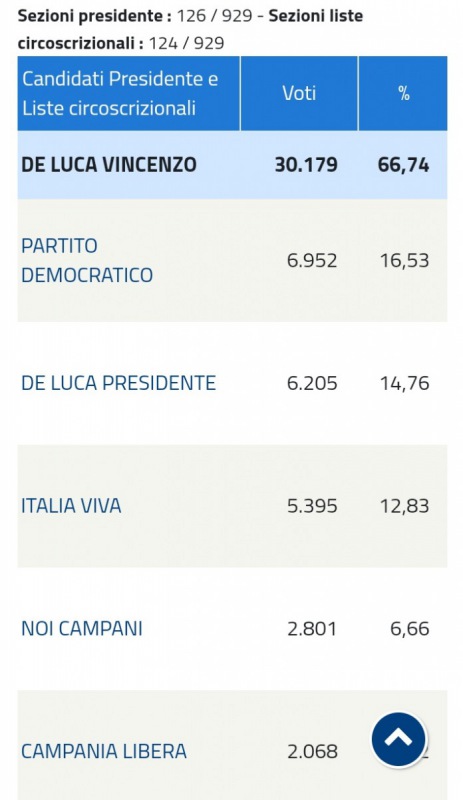Viewport: 463px width, 800px height.
Task: Click the Sezioni presidente count text
Action: click(x=135, y=16)
